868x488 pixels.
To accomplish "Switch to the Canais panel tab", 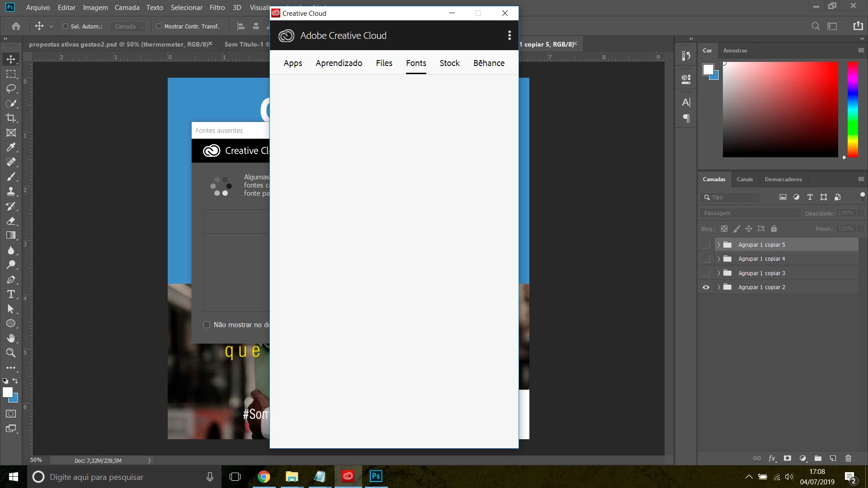I will pyautogui.click(x=745, y=179).
